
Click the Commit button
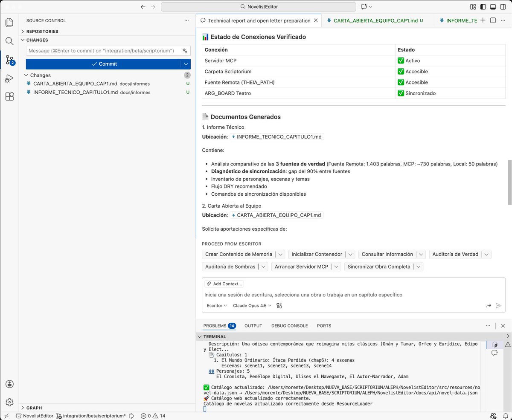click(x=103, y=64)
